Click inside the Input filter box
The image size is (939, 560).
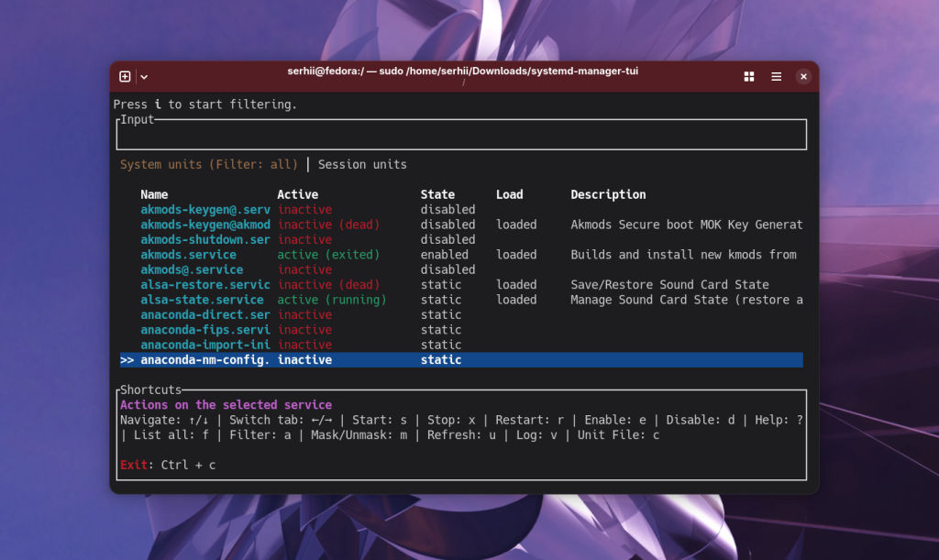click(461, 135)
